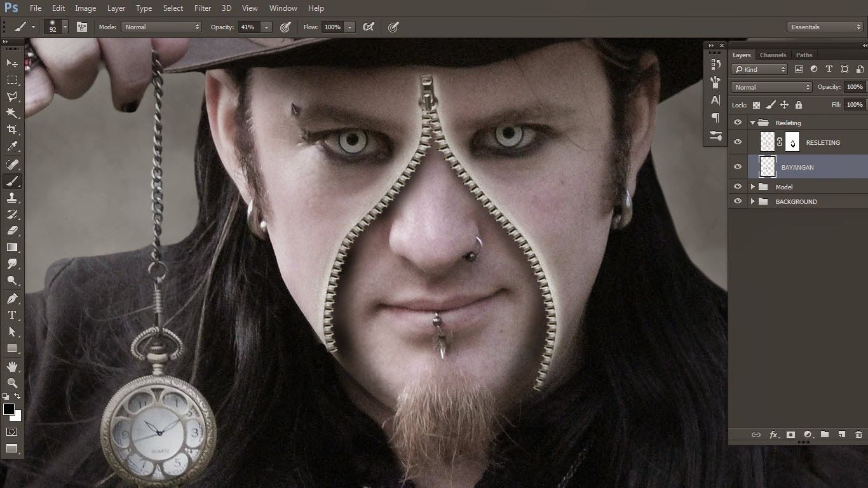Open the Paragraph panel icon

pos(715,118)
